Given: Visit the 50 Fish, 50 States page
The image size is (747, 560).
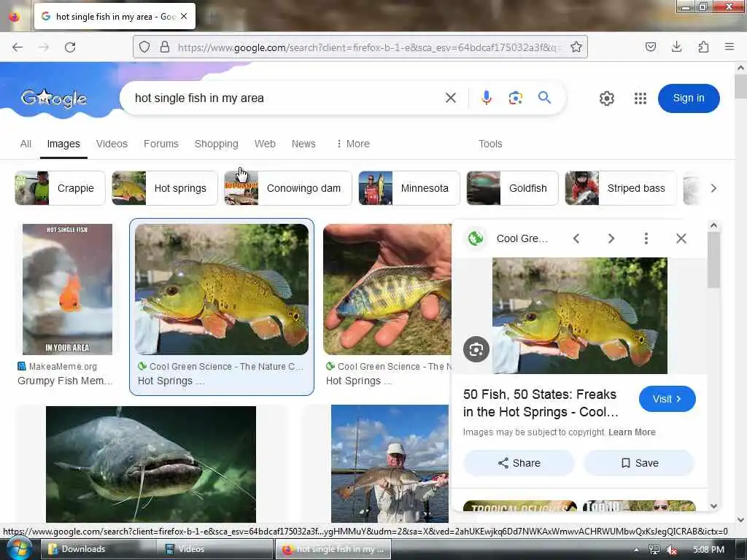Looking at the screenshot, I should click(x=667, y=399).
